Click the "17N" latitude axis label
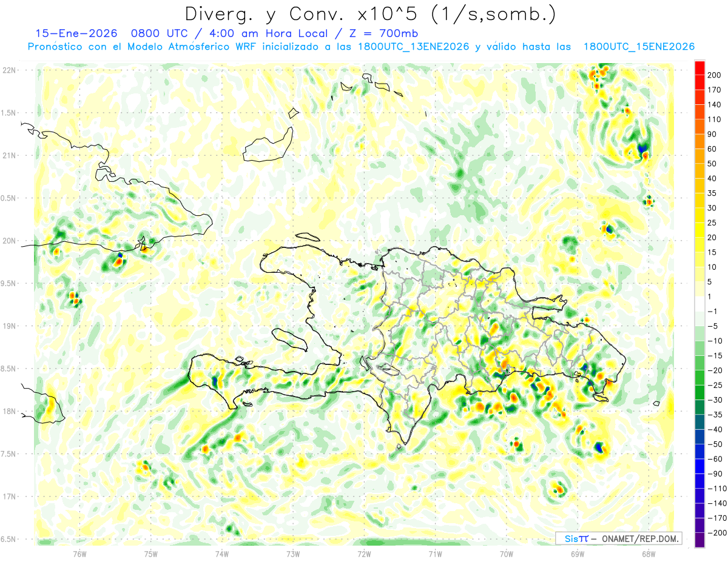This screenshot has width=728, height=562. [x=10, y=497]
